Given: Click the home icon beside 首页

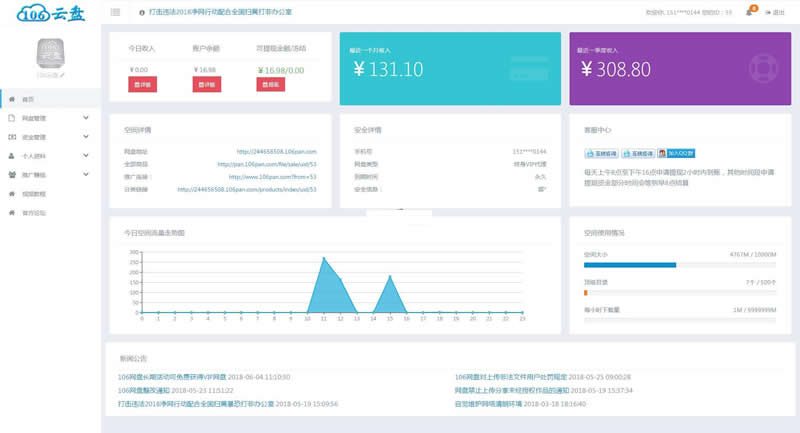Looking at the screenshot, I should pos(11,99).
